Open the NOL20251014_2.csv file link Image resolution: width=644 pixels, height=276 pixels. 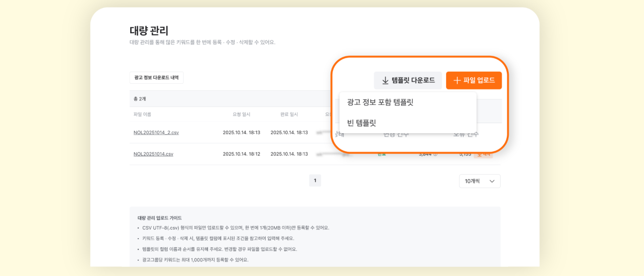[156, 133]
